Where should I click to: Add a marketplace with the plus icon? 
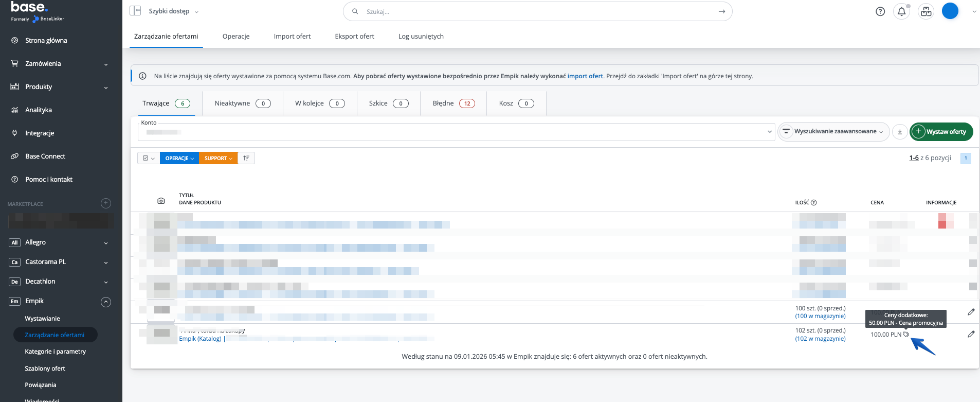click(x=106, y=203)
